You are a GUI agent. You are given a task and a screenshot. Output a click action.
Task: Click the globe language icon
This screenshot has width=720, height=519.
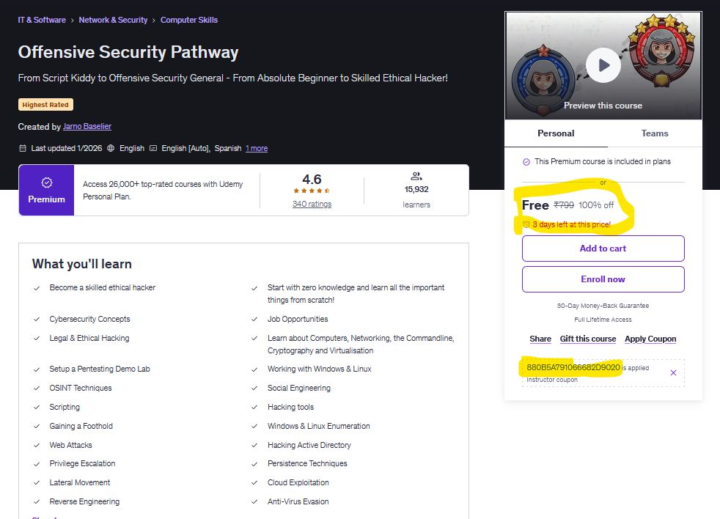[x=111, y=148]
